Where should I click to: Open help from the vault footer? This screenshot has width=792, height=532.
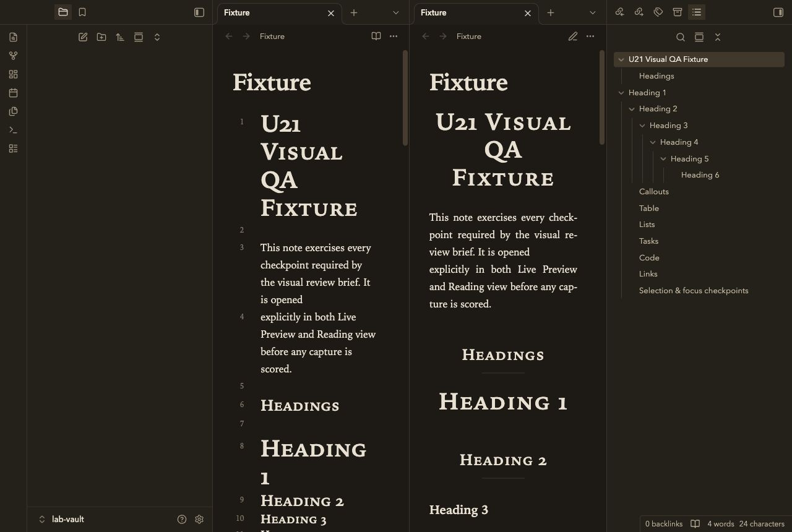pyautogui.click(x=182, y=520)
